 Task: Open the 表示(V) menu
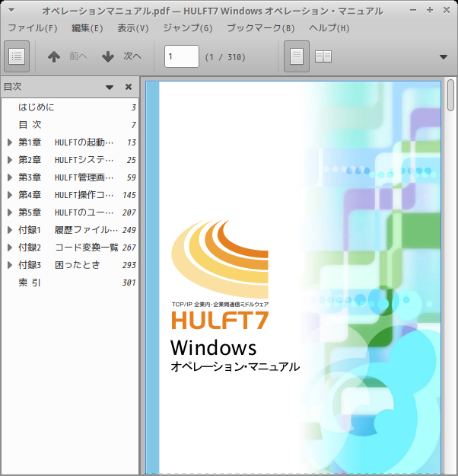[133, 28]
